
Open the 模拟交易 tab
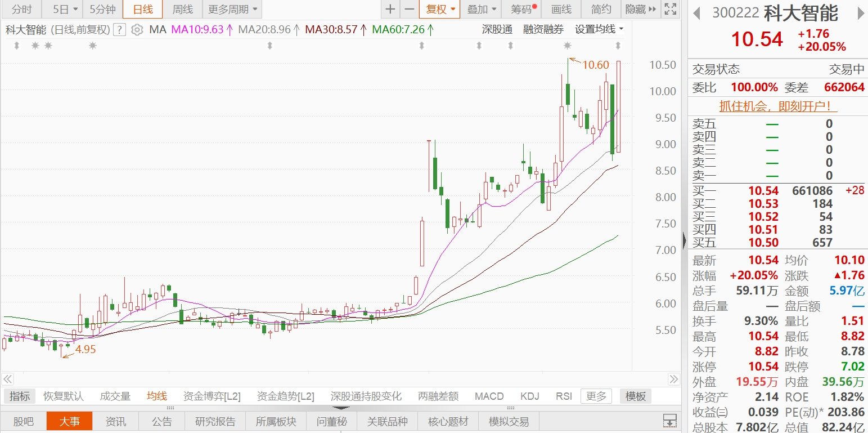pos(509,421)
